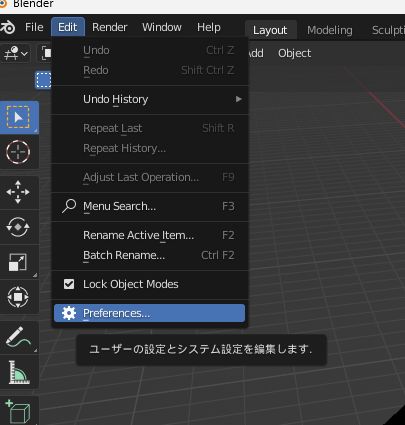Open the File menu

coord(34,27)
